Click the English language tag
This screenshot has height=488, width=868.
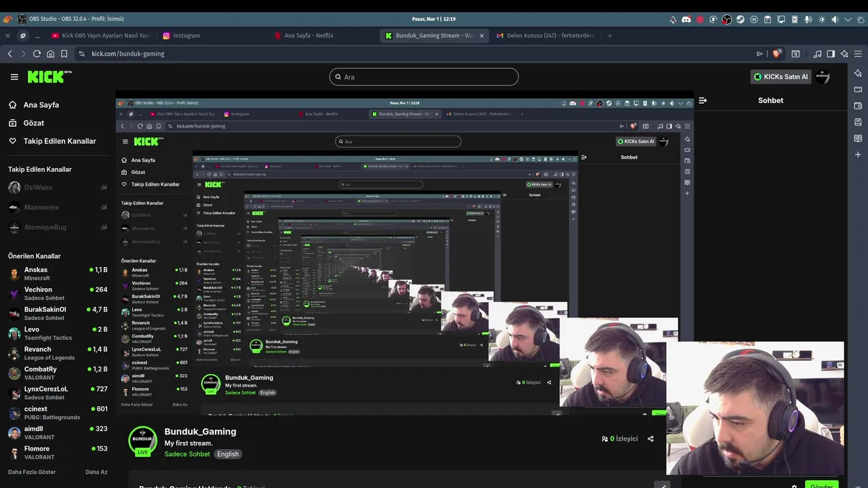pos(228,454)
